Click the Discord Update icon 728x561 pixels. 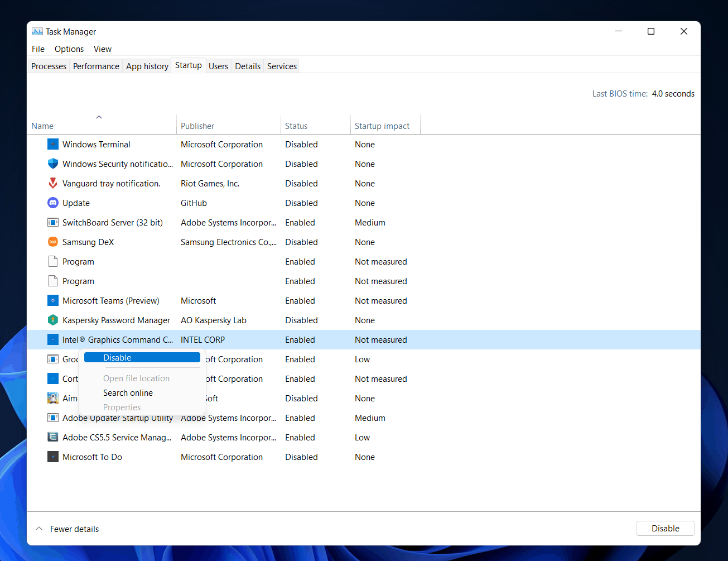[x=53, y=203]
